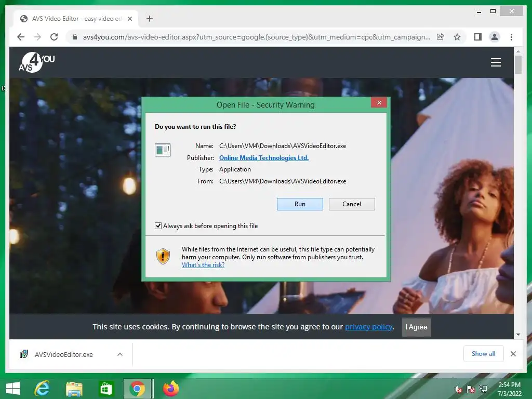Select the AVS Video Editor browser tab

pos(76,19)
